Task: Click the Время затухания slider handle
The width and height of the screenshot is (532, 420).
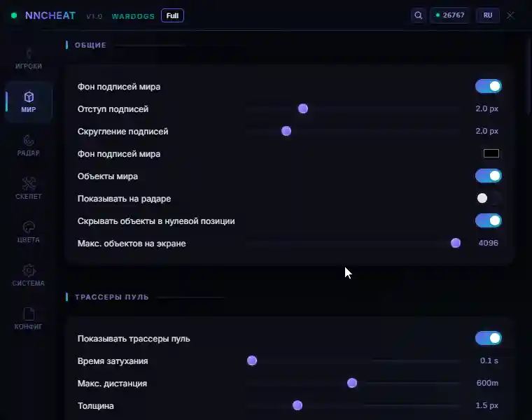Action: click(252, 360)
